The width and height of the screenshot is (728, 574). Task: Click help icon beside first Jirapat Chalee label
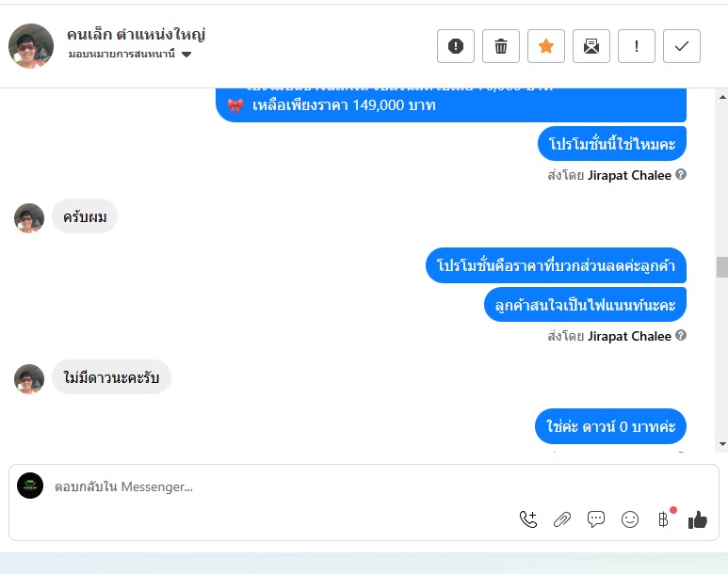[x=681, y=174]
